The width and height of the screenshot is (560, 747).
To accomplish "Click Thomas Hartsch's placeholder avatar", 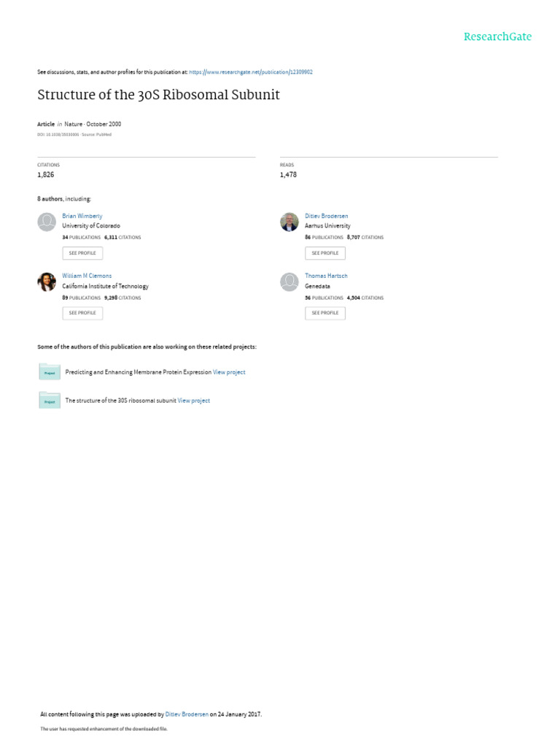I will click(x=289, y=282).
